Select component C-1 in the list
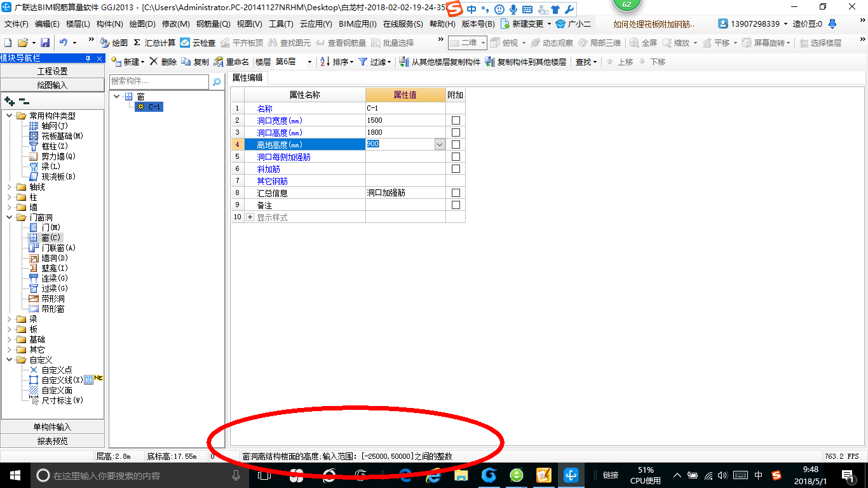 149,107
